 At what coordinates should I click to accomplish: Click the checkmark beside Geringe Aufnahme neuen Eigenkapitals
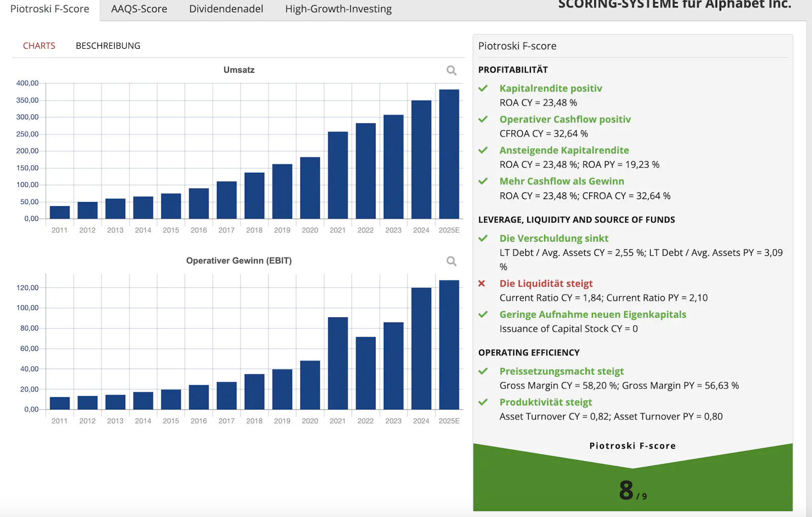pos(483,314)
